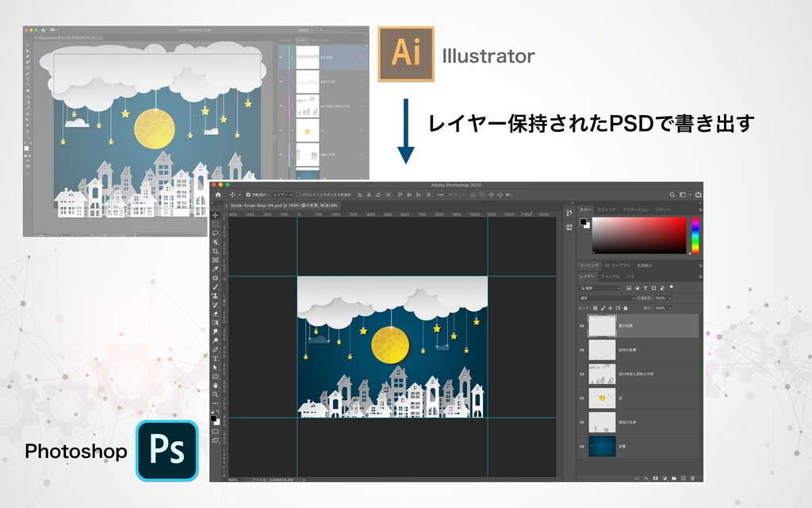
Task: Switch to the チャンネル tab
Action: click(x=611, y=277)
